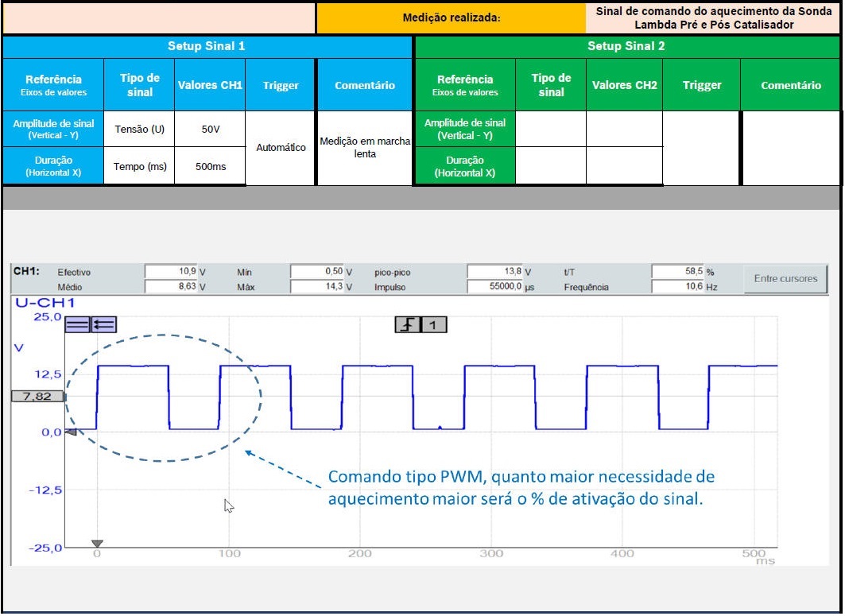Click the t/T duty cycle field
The image size is (845, 616).
[677, 272]
